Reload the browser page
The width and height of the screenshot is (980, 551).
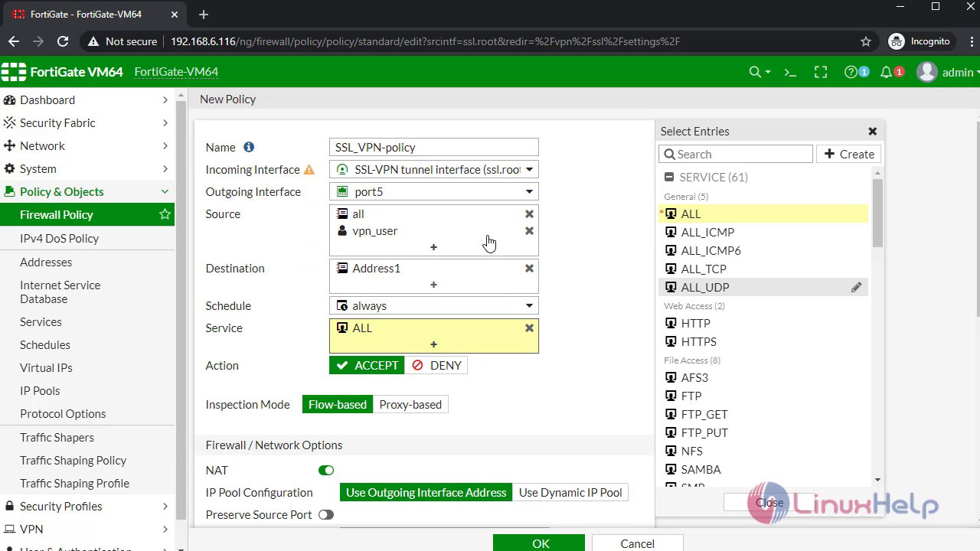[x=63, y=41]
